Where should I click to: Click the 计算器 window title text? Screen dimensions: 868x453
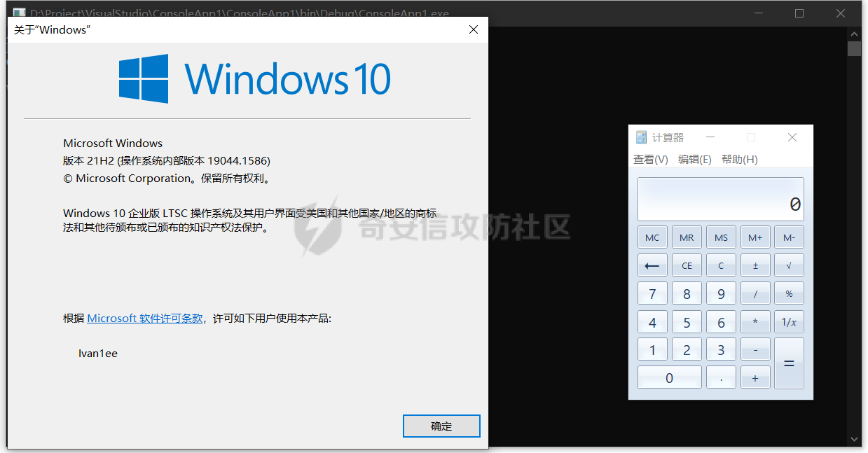coord(668,137)
